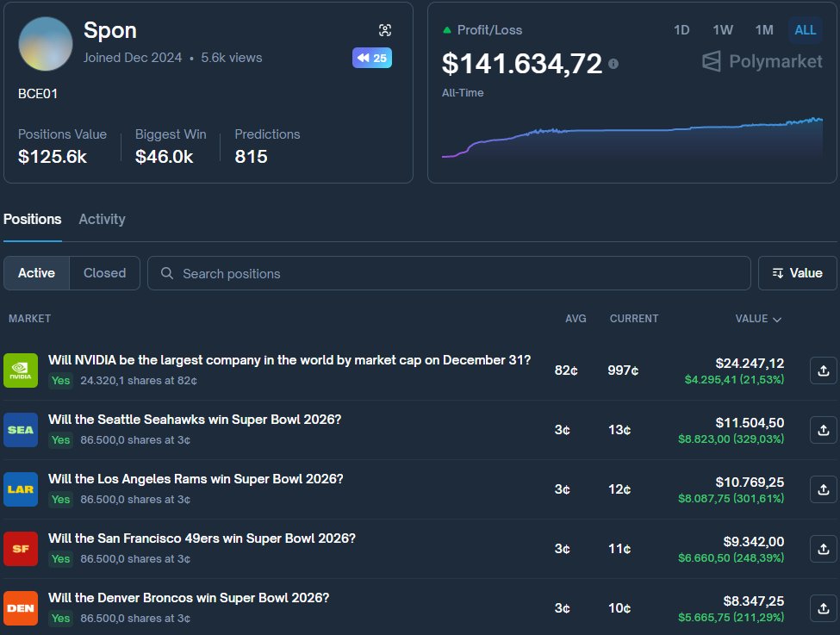Open the Seattle Seahawks SEA logo

(21, 430)
